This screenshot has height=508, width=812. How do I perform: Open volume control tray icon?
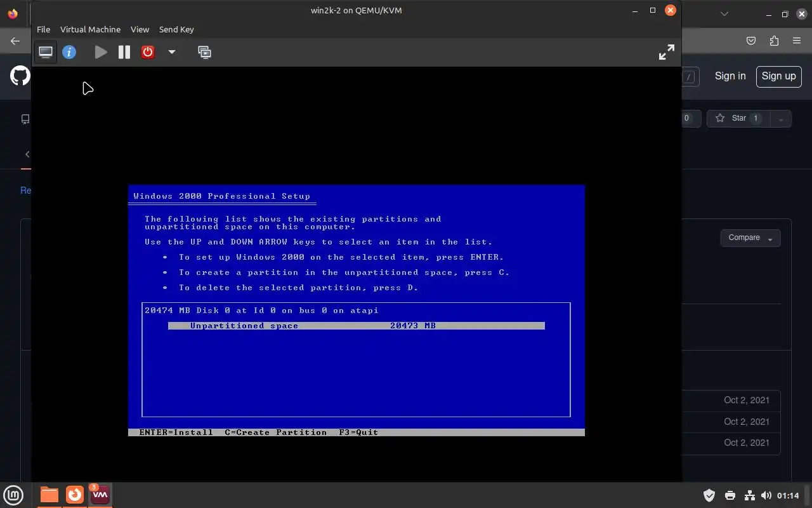coord(766,495)
